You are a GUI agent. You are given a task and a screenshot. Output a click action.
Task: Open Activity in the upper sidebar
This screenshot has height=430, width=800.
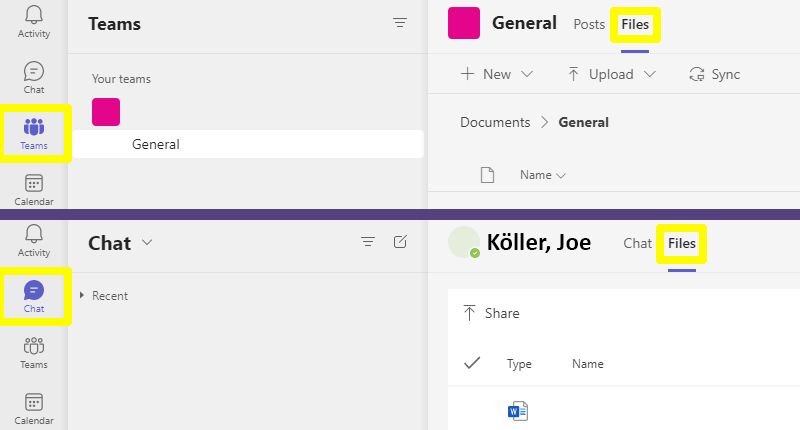34,22
